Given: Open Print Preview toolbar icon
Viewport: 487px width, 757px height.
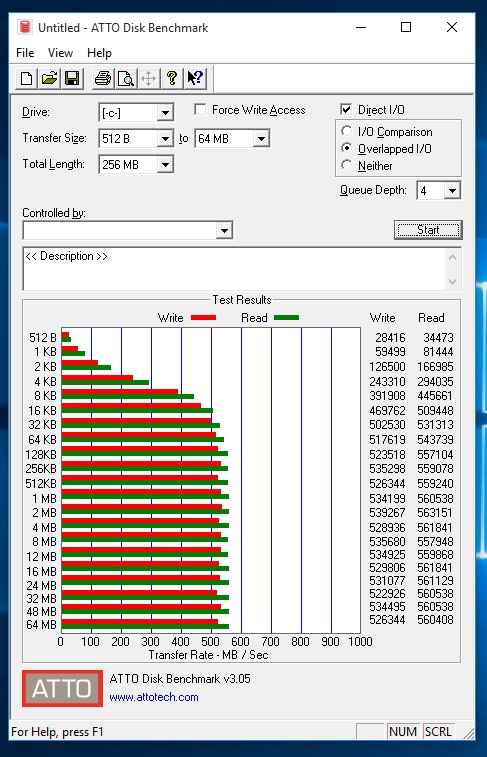Looking at the screenshot, I should pyautogui.click(x=125, y=78).
